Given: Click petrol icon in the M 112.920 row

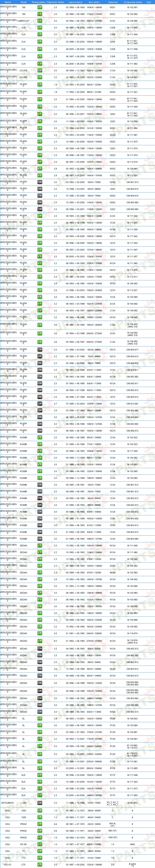Looking at the screenshot, I should pyautogui.click(x=40, y=176).
